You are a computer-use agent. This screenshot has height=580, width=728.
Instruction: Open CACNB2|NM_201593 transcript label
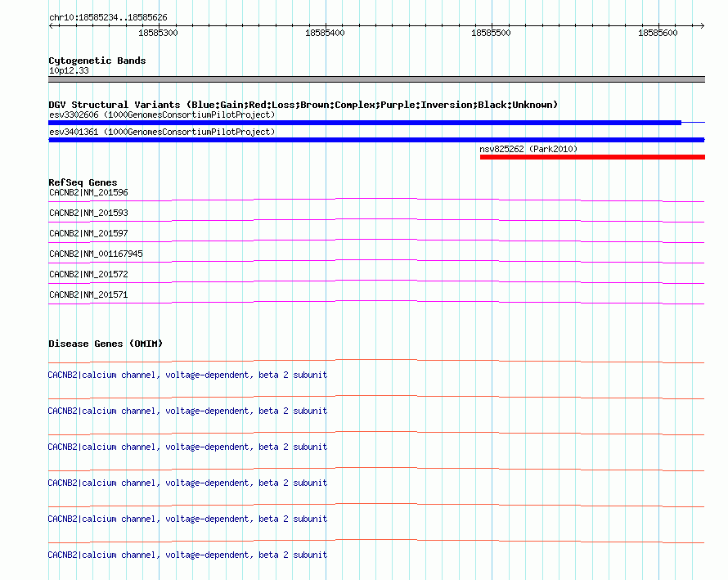pyautogui.click(x=88, y=213)
